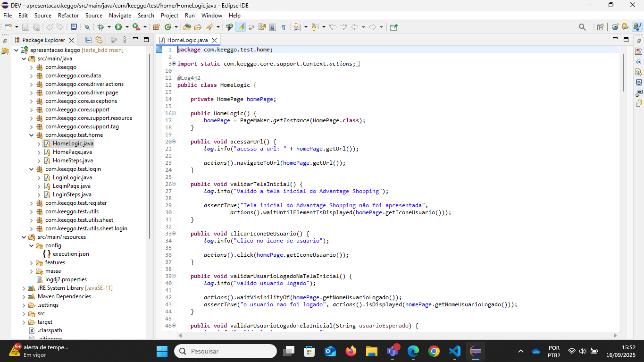
Task: Jump to Previous Annotation arrow icon
Action: click(314, 27)
